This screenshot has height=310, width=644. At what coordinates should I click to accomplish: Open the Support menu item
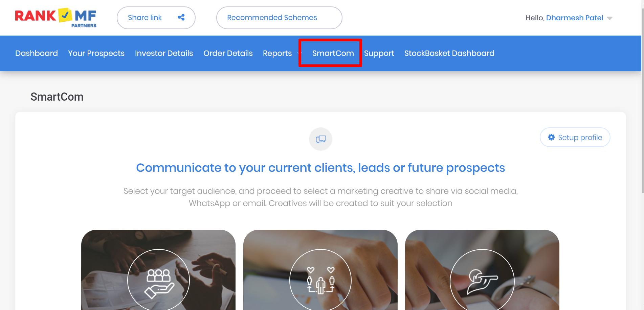379,53
